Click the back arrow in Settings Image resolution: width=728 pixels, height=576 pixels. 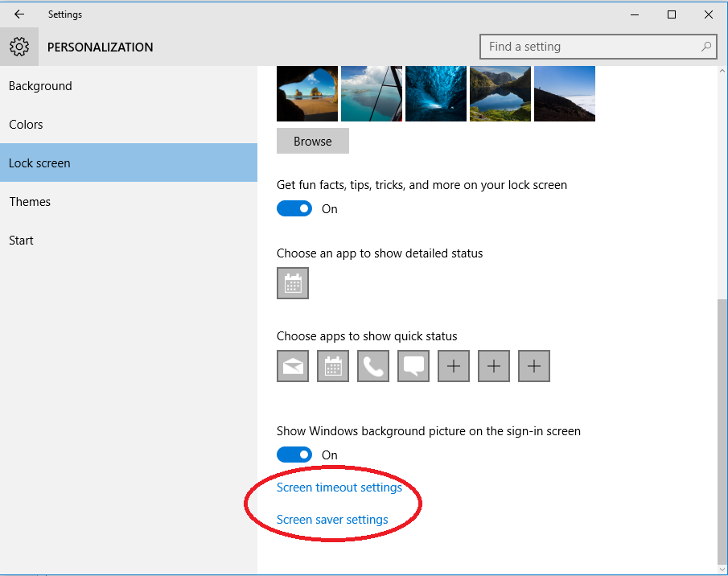[x=19, y=14]
